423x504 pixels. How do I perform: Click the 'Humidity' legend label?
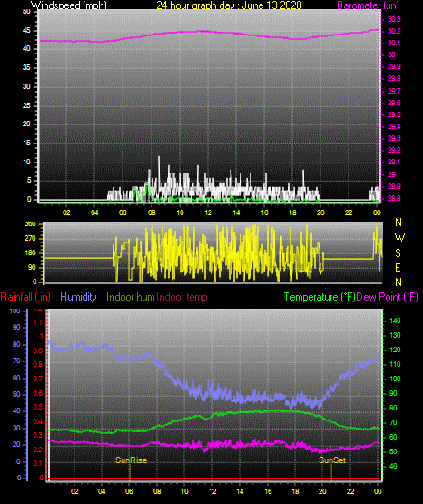click(x=78, y=297)
